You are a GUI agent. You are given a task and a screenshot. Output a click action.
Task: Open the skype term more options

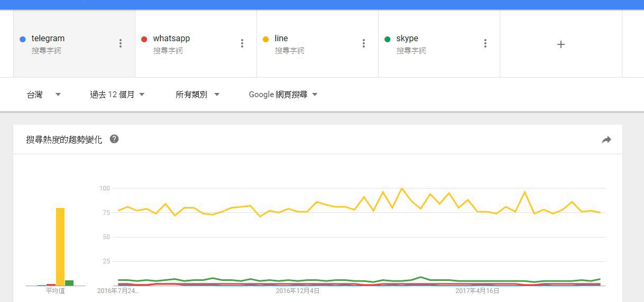485,43
